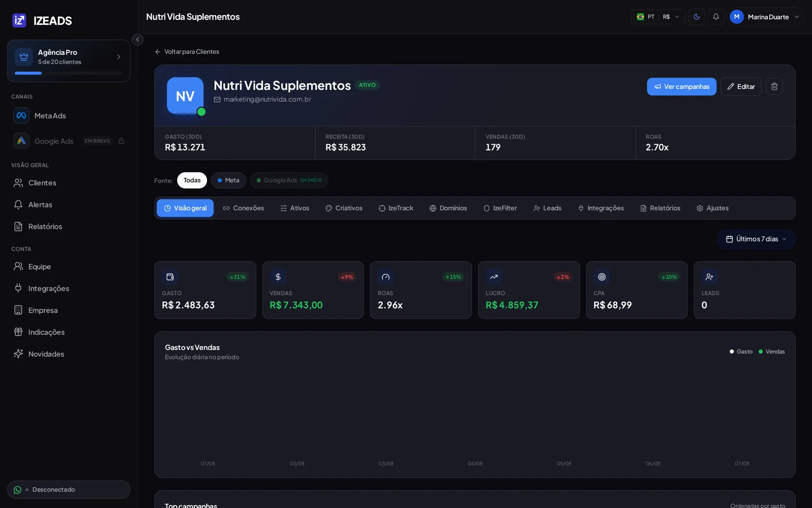This screenshot has width=812, height=508.
Task: Click the 21% change badge on Gasto
Action: tap(238, 277)
